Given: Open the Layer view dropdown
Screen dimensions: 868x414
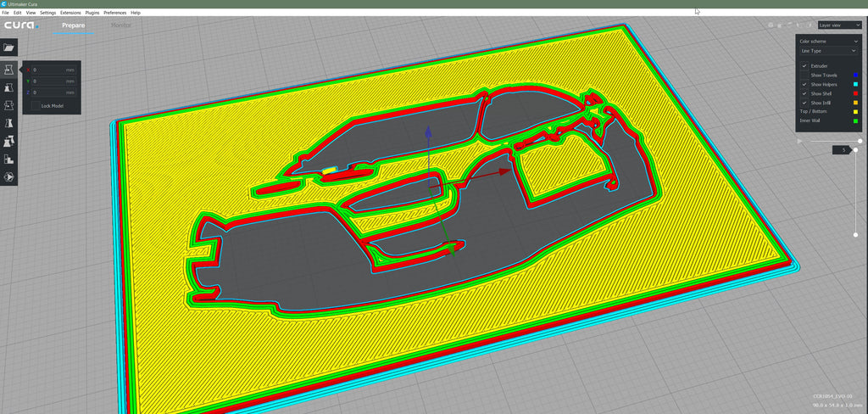Looking at the screenshot, I should point(839,25).
